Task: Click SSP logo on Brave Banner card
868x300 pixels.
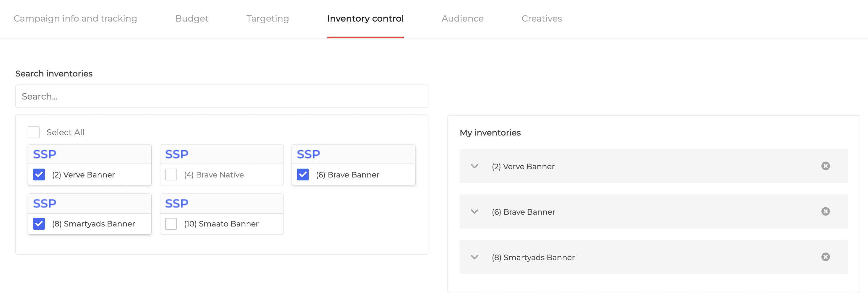Action: point(308,154)
